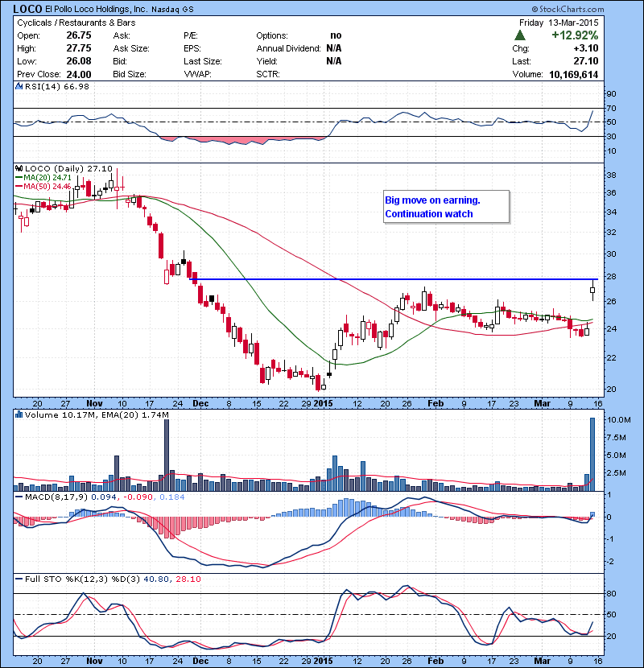Click the RSI(14) 66.98 reading

[57, 86]
